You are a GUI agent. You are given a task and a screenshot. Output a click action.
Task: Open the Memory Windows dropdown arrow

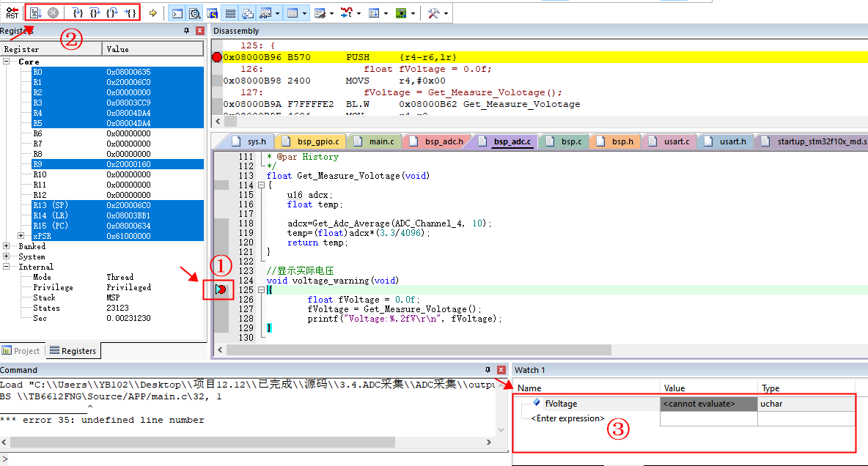(304, 13)
